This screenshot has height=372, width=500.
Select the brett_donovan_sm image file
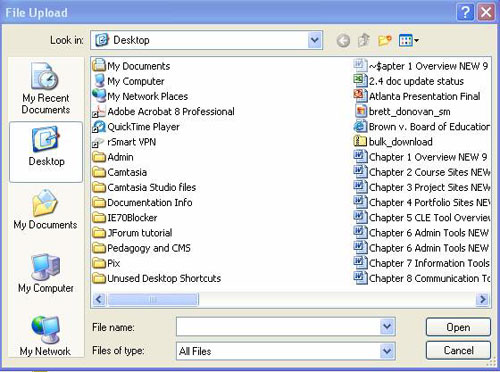coord(402,112)
